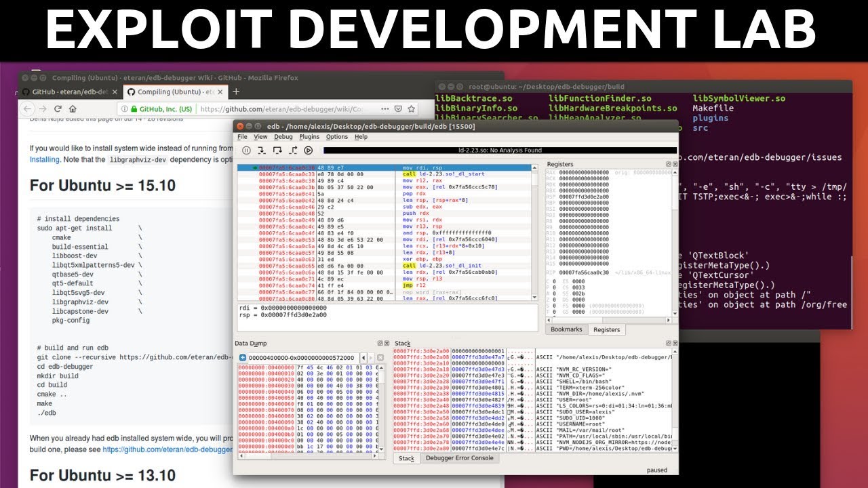Close the 'Compiling (Ubuntu)' Firefox tab
The height and width of the screenshot is (488, 868).
[x=220, y=91]
